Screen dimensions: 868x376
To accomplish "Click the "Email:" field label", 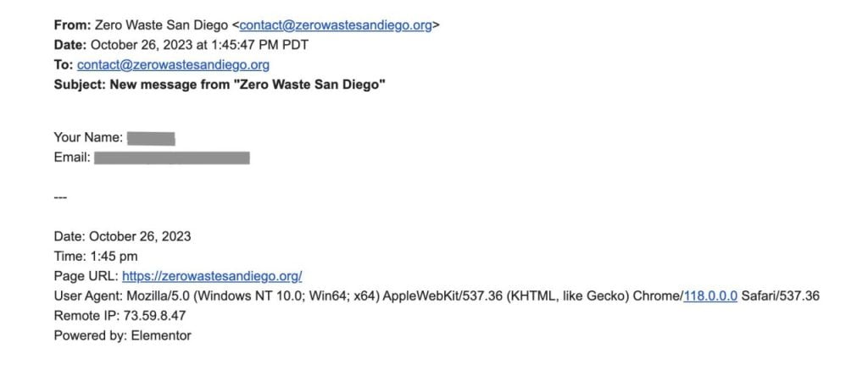I will point(71,158).
